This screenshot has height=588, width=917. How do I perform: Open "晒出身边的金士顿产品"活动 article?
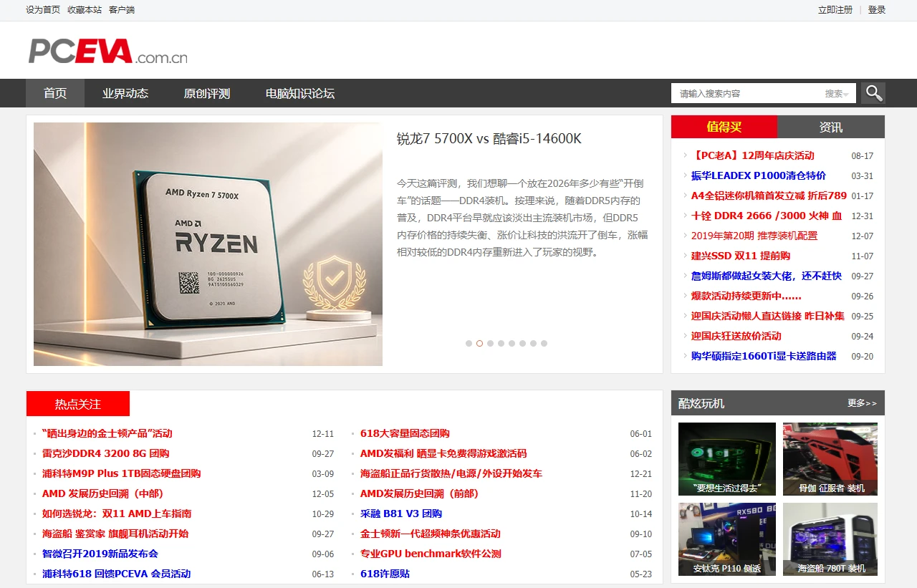click(x=107, y=433)
